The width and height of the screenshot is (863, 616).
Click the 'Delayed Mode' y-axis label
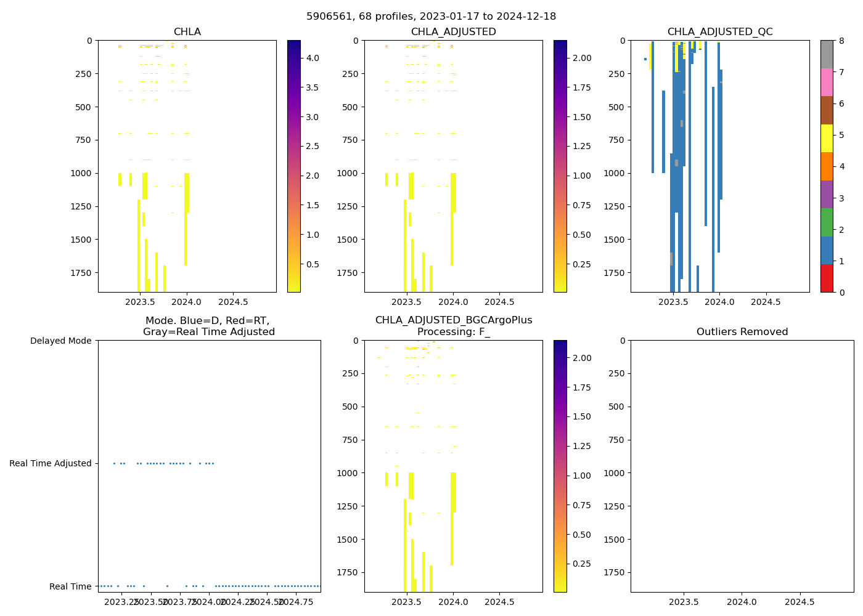coord(60,341)
